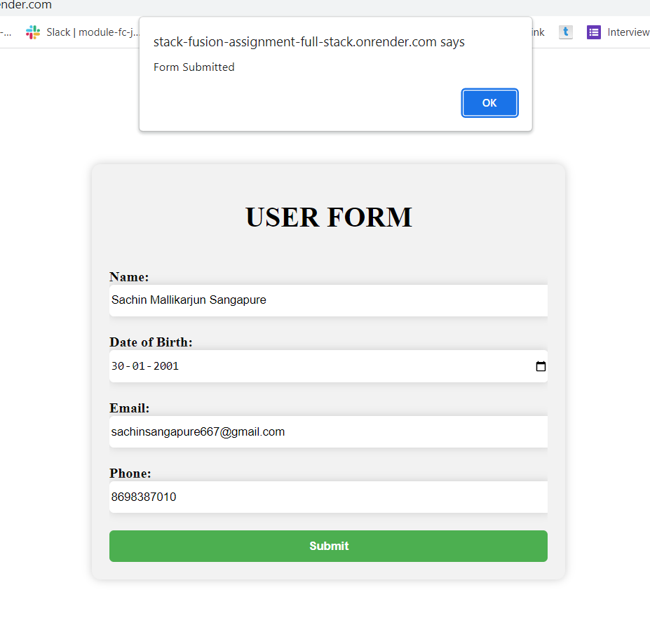The height and width of the screenshot is (644, 650).
Task: Select the Phone number field
Action: pos(328,497)
